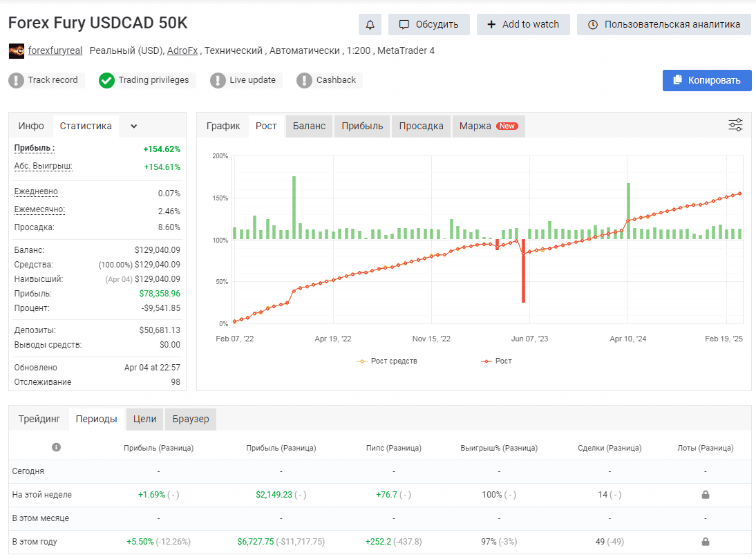Click the Ежедневно label
The height and width of the screenshot is (557, 756).
coord(36,191)
